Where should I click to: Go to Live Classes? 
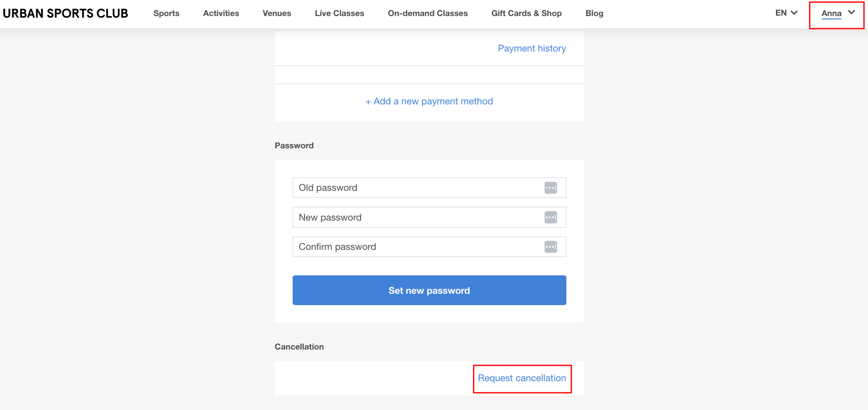(x=339, y=13)
